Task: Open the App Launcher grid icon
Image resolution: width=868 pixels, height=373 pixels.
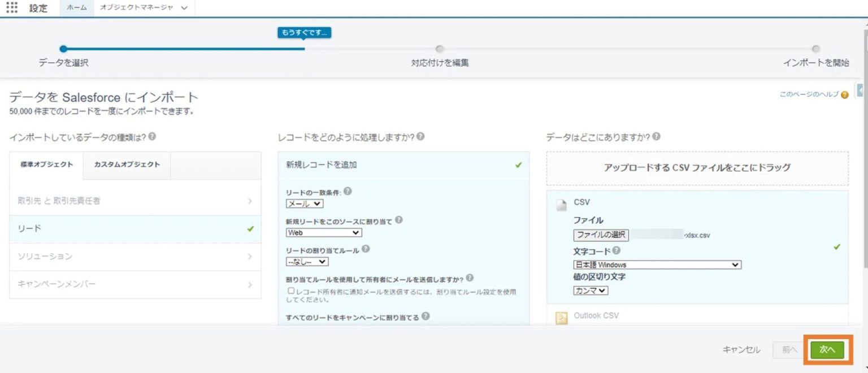Action: 12,8
